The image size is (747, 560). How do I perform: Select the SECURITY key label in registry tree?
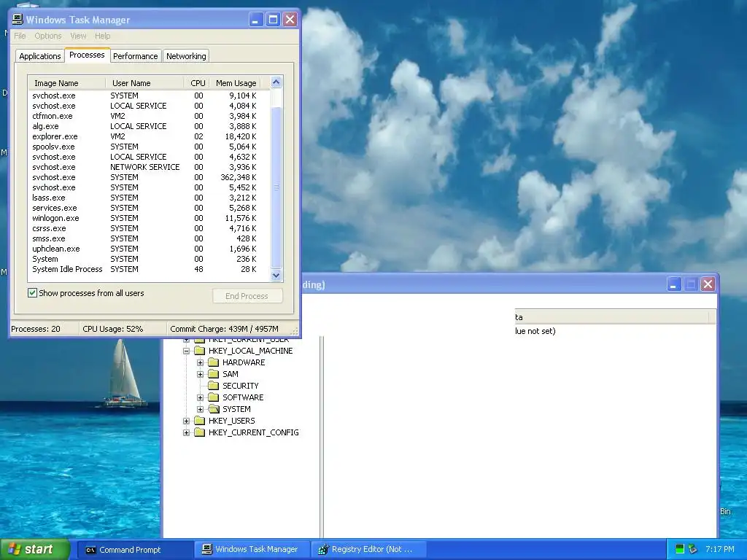coord(241,386)
